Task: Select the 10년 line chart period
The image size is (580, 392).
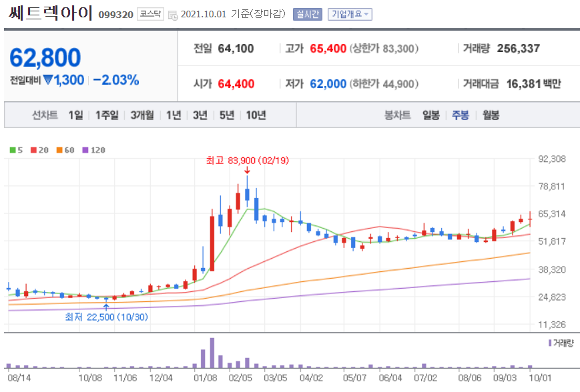Action: pyautogui.click(x=256, y=115)
